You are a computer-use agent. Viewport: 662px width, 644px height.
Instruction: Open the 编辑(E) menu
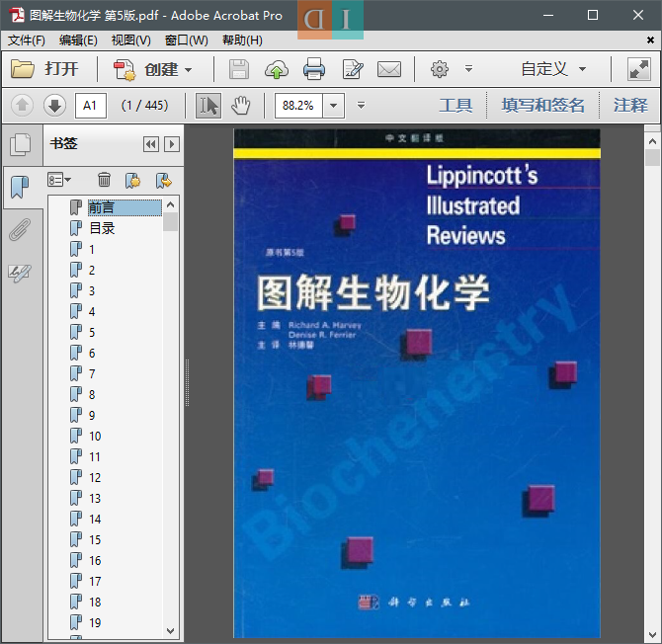pyautogui.click(x=78, y=40)
